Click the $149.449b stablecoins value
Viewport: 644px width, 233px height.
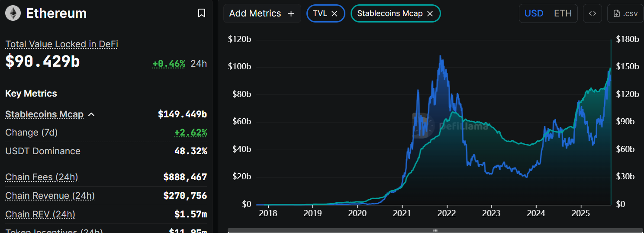(x=182, y=114)
